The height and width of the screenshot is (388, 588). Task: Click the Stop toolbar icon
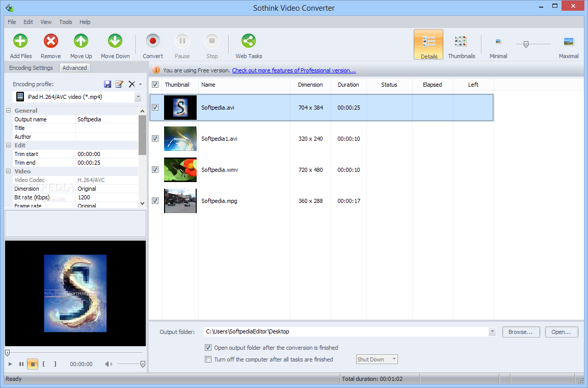tap(212, 41)
